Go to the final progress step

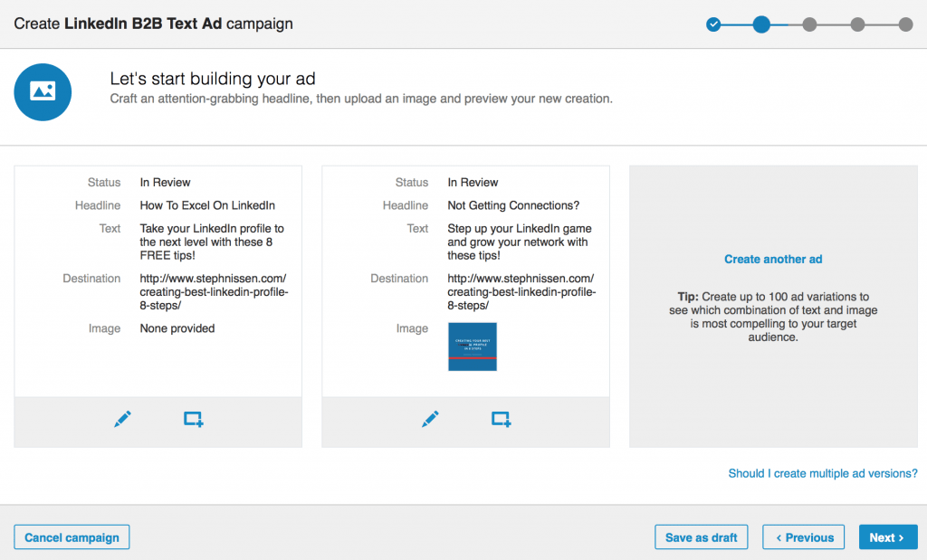(x=905, y=24)
